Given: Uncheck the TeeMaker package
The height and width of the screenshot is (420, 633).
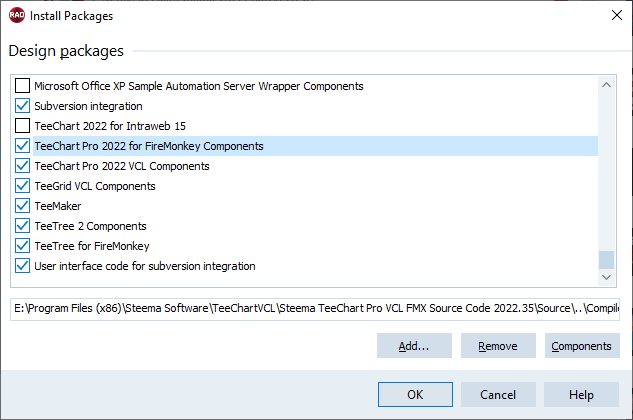Looking at the screenshot, I should click(23, 206).
